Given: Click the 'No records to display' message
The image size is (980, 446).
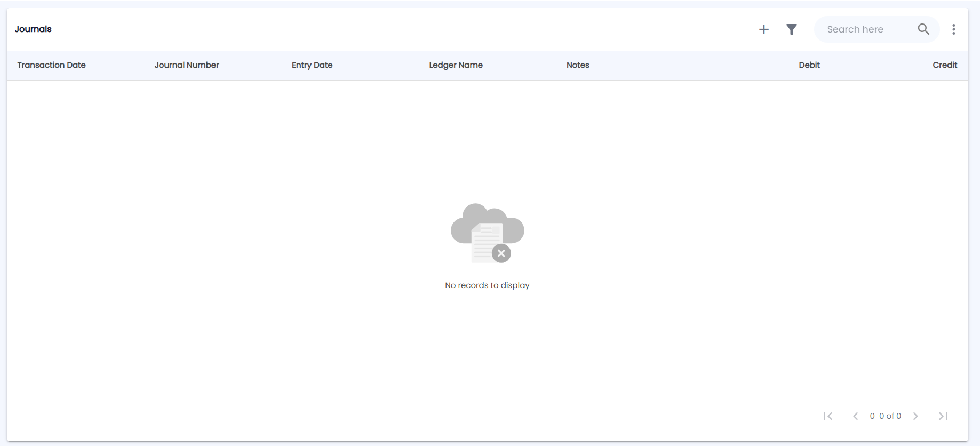Looking at the screenshot, I should [x=487, y=285].
